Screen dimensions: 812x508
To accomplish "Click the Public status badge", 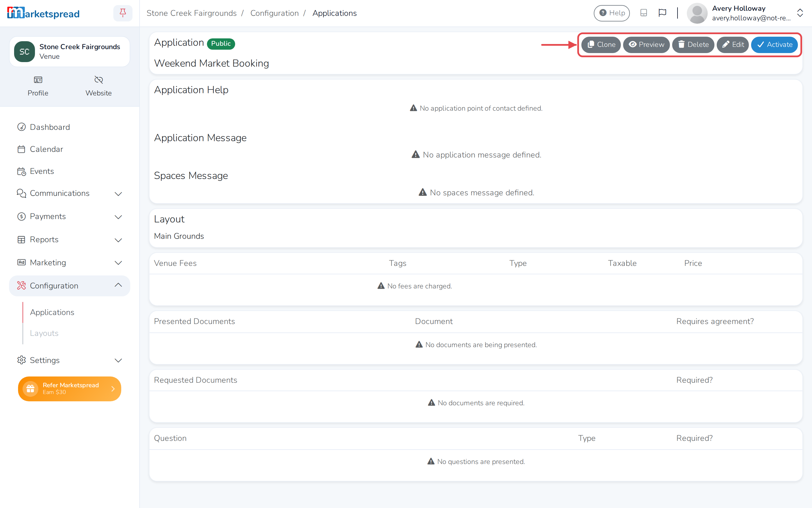I will 221,44.
